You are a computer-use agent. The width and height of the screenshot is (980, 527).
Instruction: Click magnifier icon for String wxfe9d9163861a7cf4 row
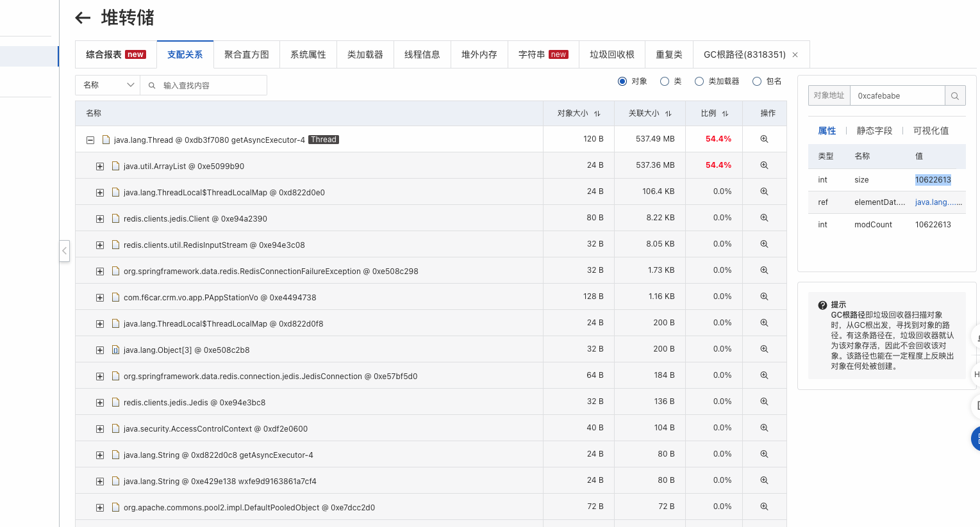764,480
